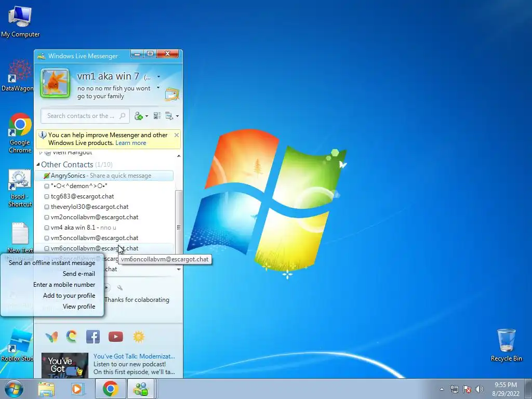Viewport: 532px width, 399px height.
Task: Open the yellow sun icon in Messenger
Action: 139,337
